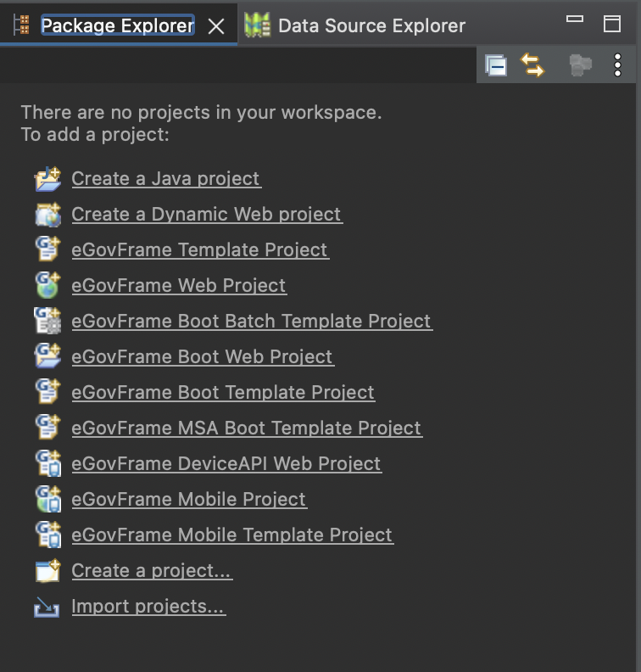Open eGovFrame Boot Batch Template Project link

tap(251, 321)
